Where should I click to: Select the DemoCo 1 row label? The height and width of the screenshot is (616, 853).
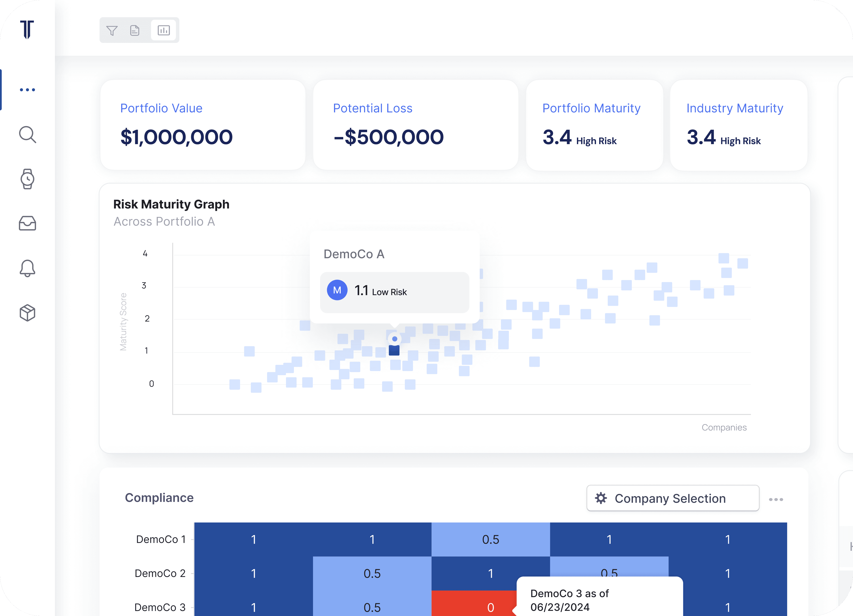tap(161, 539)
